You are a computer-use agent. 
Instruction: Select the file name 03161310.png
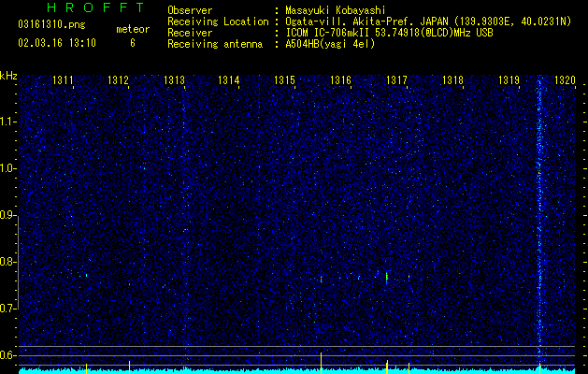point(51,24)
